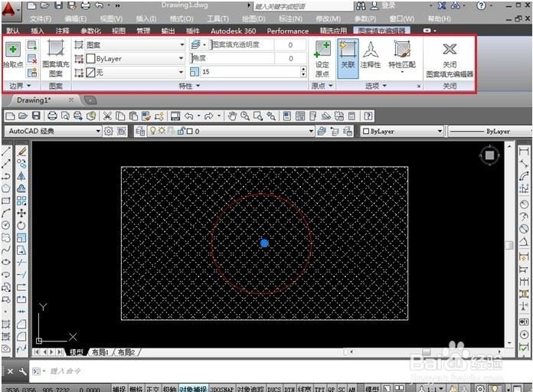Open the 格式(O) menu
533x392 pixels.
click(181, 18)
